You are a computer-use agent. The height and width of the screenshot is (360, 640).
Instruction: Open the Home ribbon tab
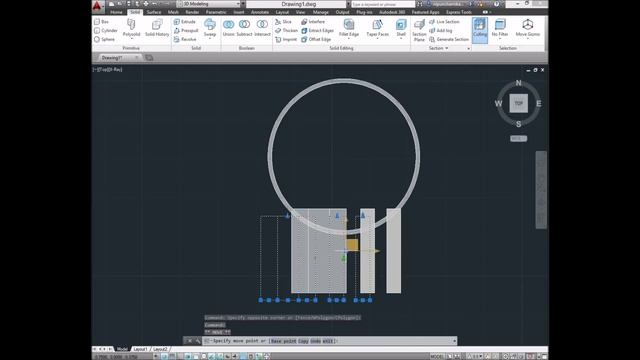tap(116, 12)
